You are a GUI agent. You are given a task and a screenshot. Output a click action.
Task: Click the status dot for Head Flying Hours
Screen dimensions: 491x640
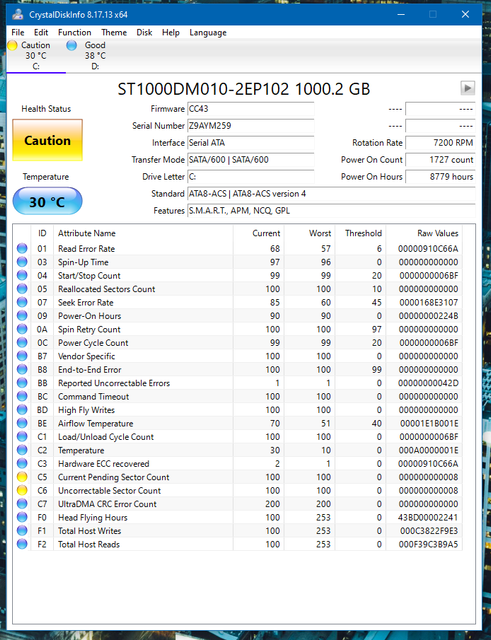point(22,517)
